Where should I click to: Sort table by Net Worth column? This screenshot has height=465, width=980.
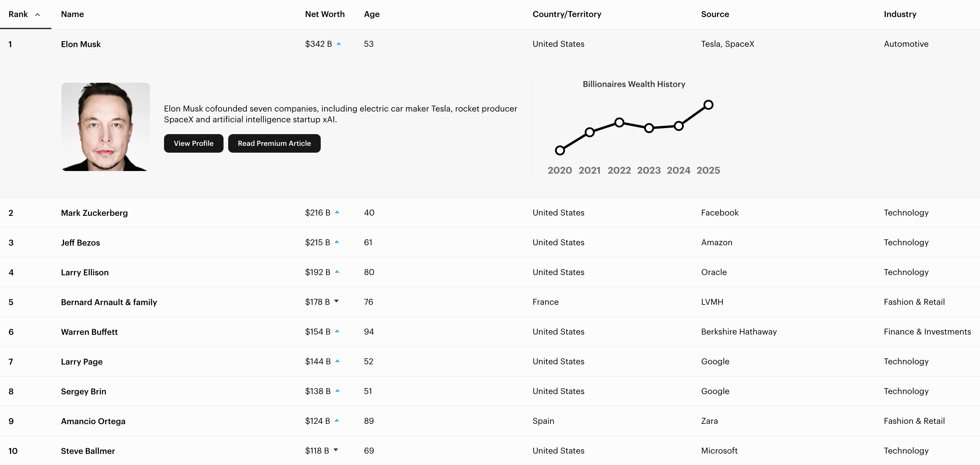pyautogui.click(x=324, y=14)
